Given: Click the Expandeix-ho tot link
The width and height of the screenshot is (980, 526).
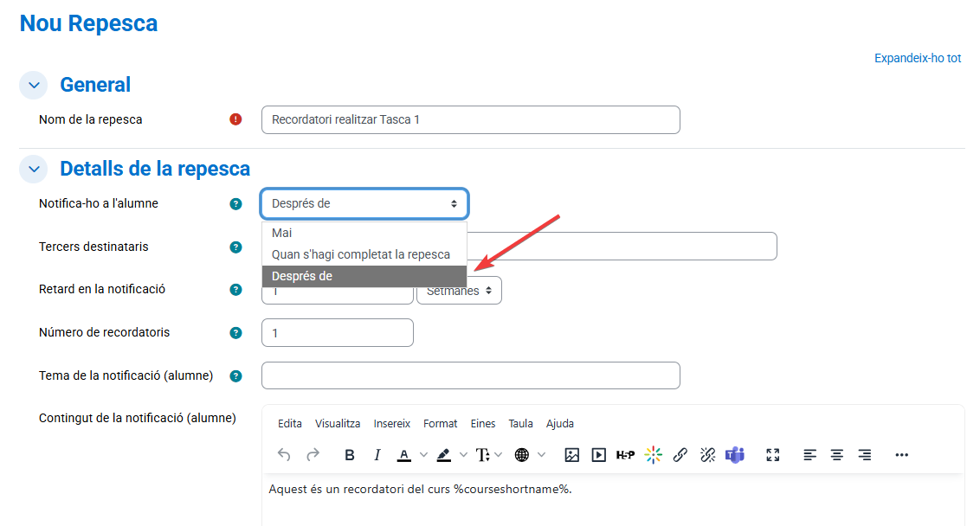Looking at the screenshot, I should point(917,59).
